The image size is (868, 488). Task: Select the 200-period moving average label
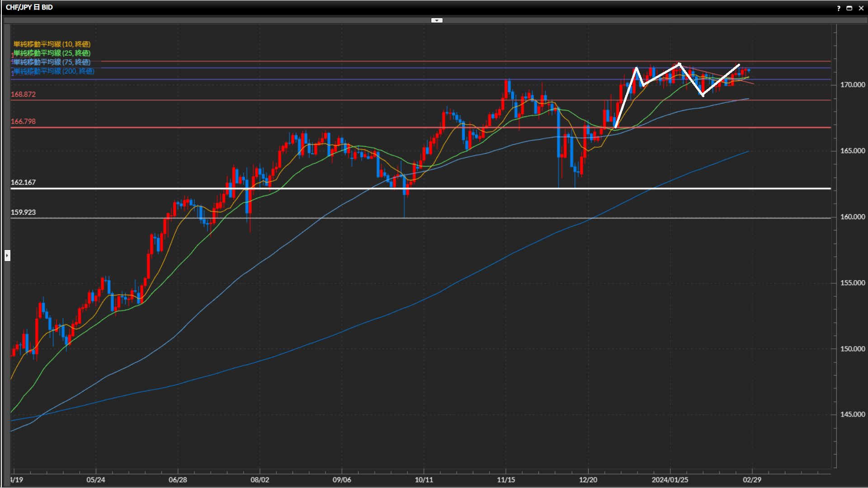tap(54, 71)
